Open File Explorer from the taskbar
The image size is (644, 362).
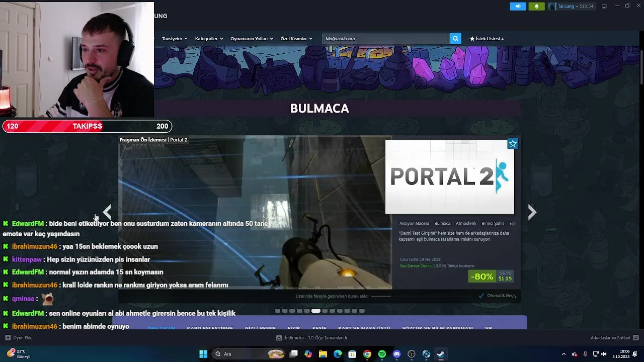(x=323, y=354)
